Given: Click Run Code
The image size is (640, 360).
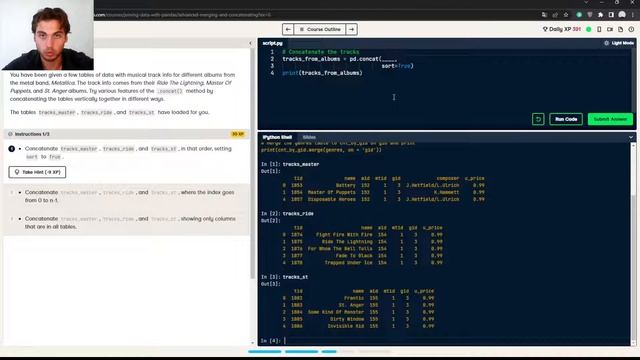Looking at the screenshot, I should tap(566, 119).
